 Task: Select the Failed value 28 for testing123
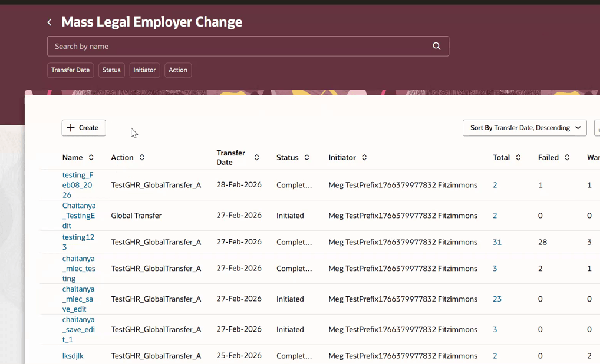coord(542,242)
